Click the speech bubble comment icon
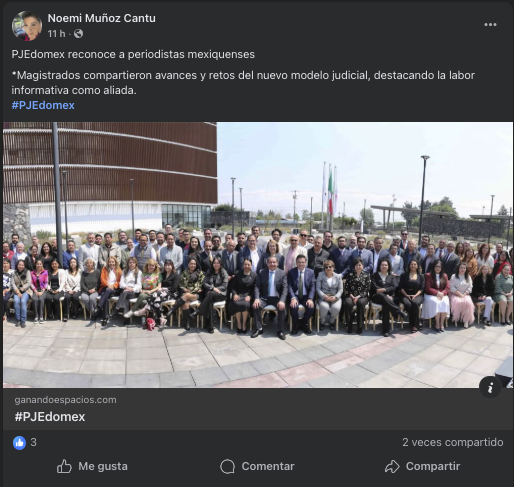 (228, 466)
